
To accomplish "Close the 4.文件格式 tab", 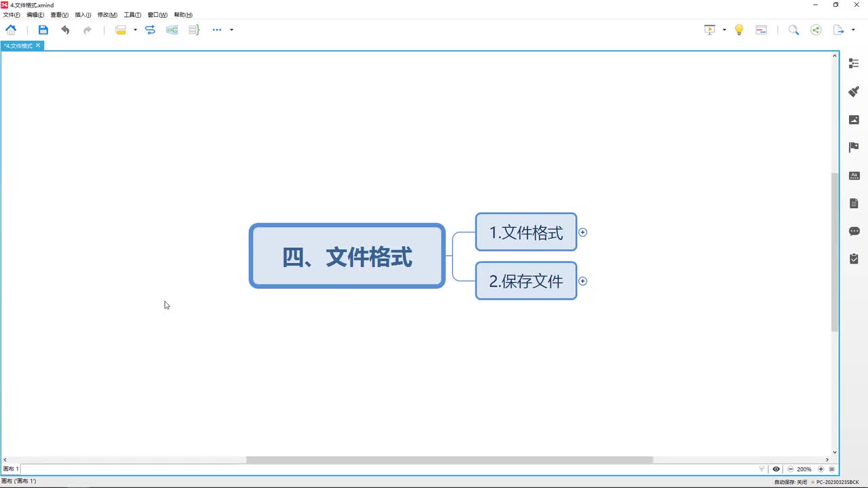I will pos(38,45).
